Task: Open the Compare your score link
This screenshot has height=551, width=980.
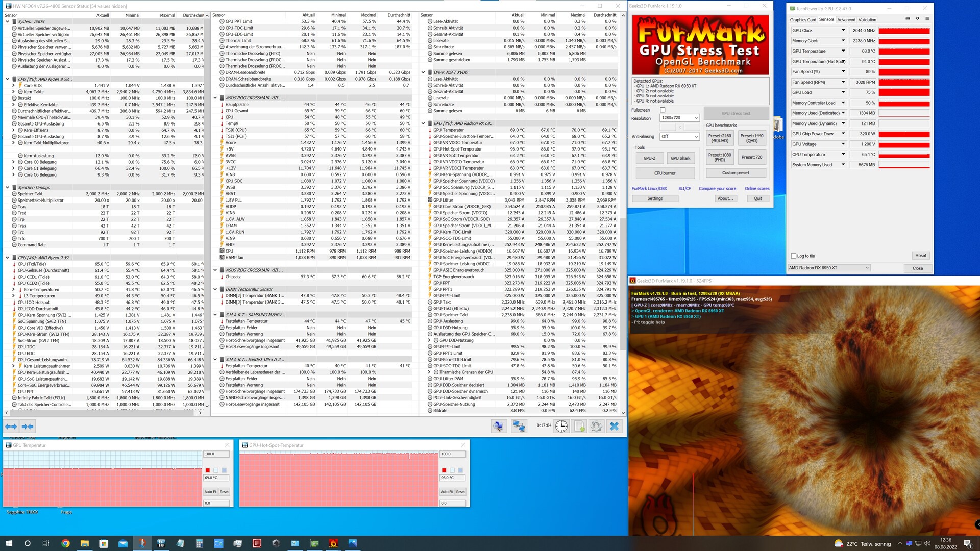Action: point(717,189)
